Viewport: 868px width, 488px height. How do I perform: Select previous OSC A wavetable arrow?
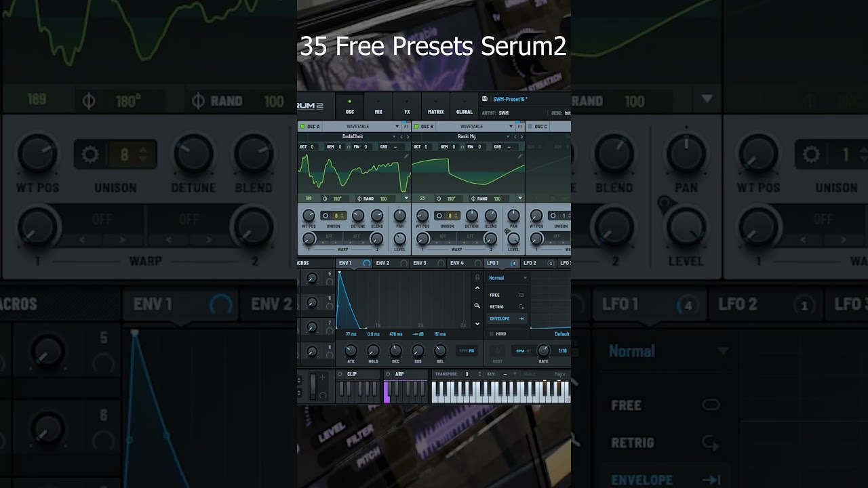[401, 136]
